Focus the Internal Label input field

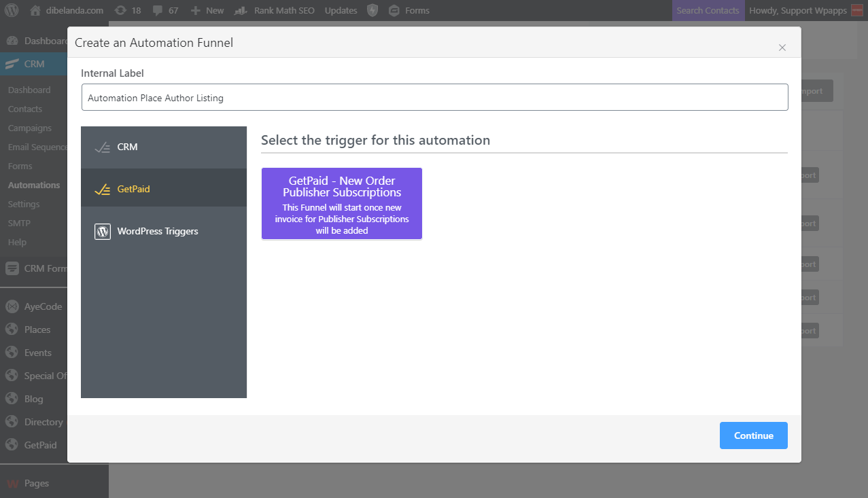tap(434, 97)
